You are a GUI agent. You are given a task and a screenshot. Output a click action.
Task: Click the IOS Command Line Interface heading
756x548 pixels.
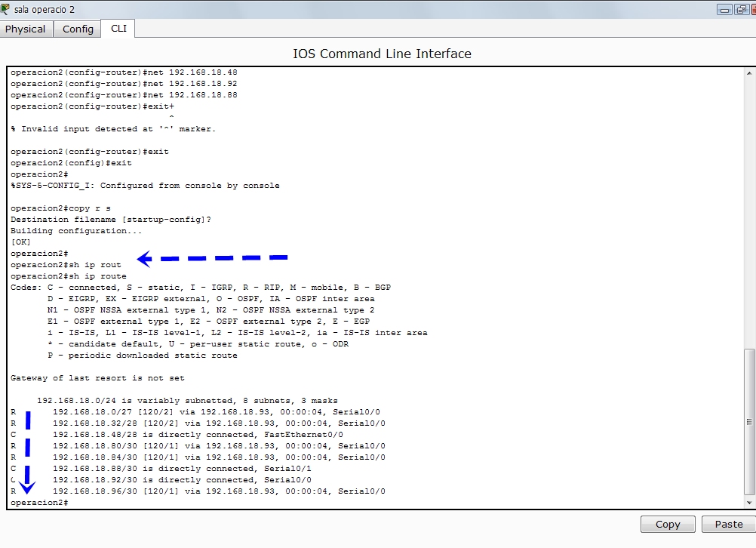click(x=381, y=54)
